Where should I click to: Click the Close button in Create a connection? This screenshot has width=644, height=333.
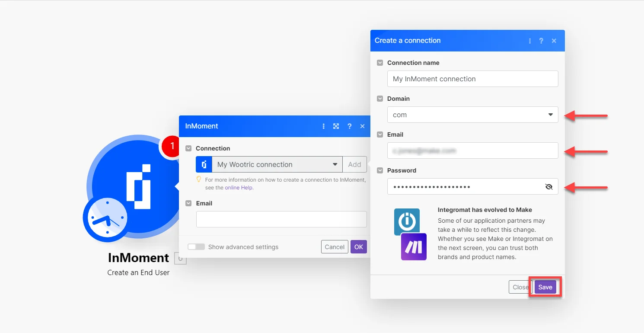pos(520,287)
